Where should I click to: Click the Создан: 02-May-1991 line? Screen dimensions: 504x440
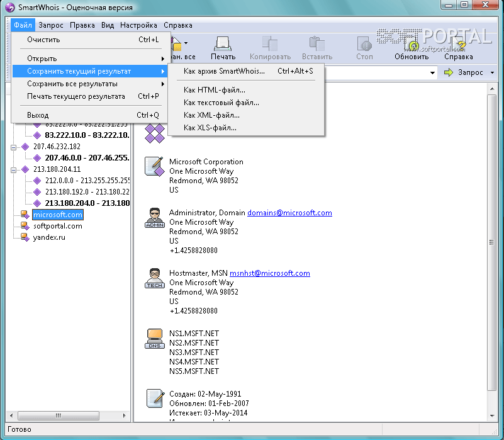coord(205,394)
